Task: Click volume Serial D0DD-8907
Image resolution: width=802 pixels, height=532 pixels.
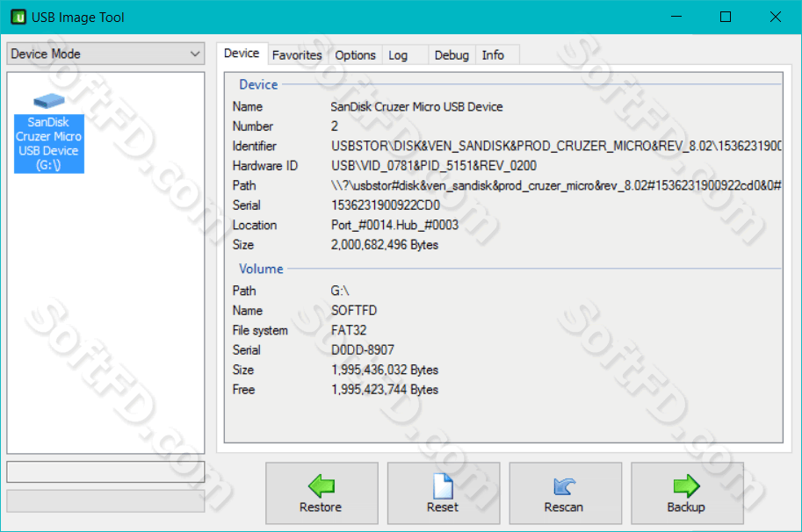Action: click(x=362, y=350)
